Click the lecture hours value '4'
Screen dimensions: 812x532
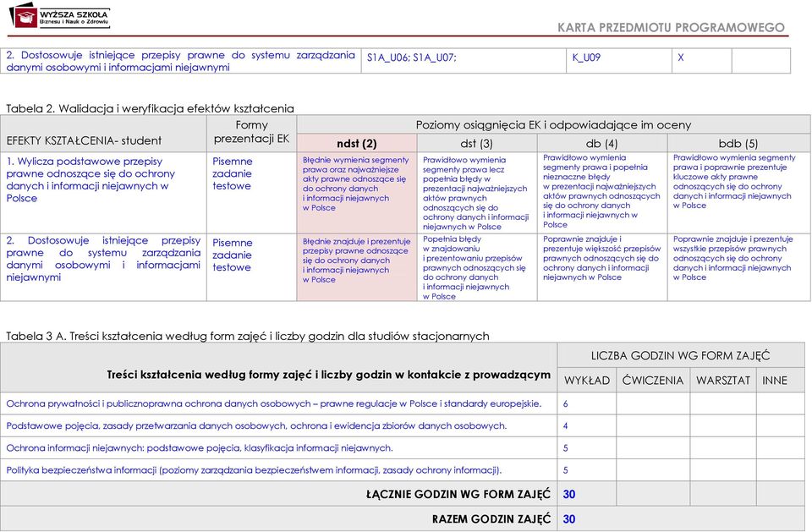[x=566, y=425]
